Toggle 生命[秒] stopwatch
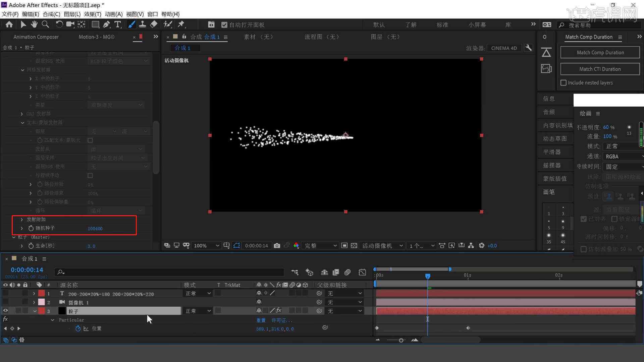 31,246
